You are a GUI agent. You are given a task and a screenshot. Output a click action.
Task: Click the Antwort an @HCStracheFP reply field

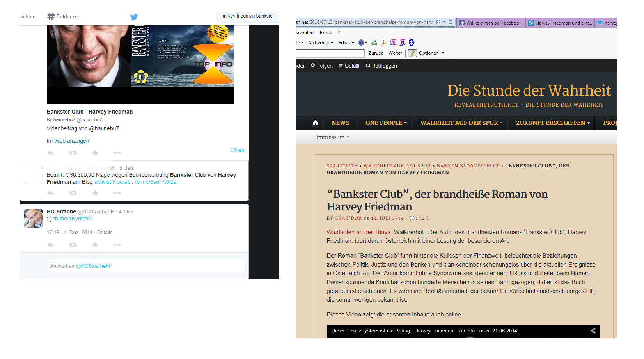pos(145,266)
